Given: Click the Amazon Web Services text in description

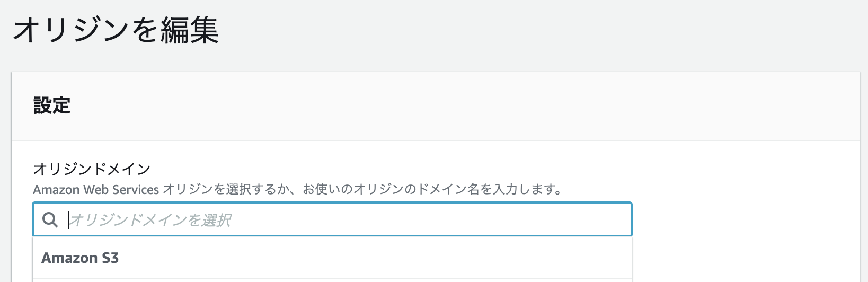Looking at the screenshot, I should pos(96,189).
